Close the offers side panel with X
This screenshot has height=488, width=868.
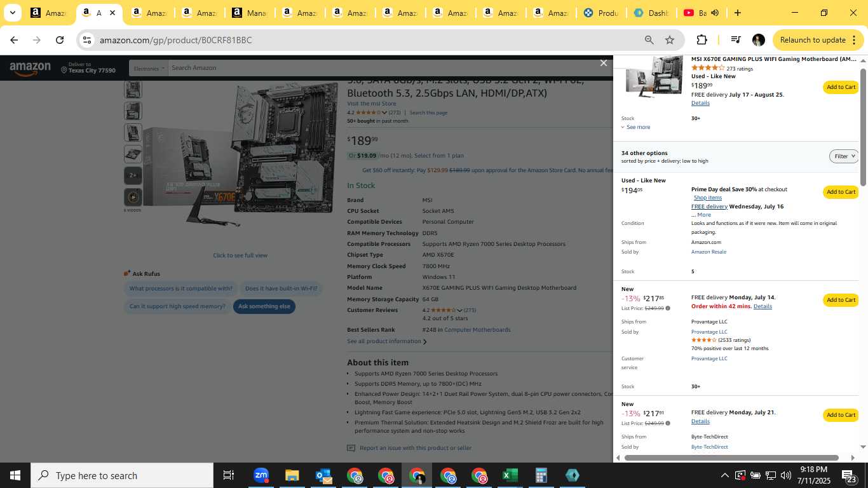[604, 63]
